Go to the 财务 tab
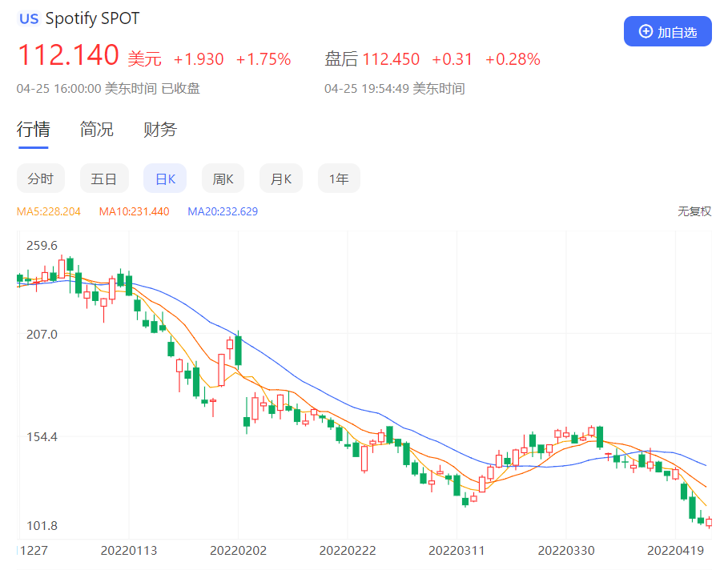 160,130
